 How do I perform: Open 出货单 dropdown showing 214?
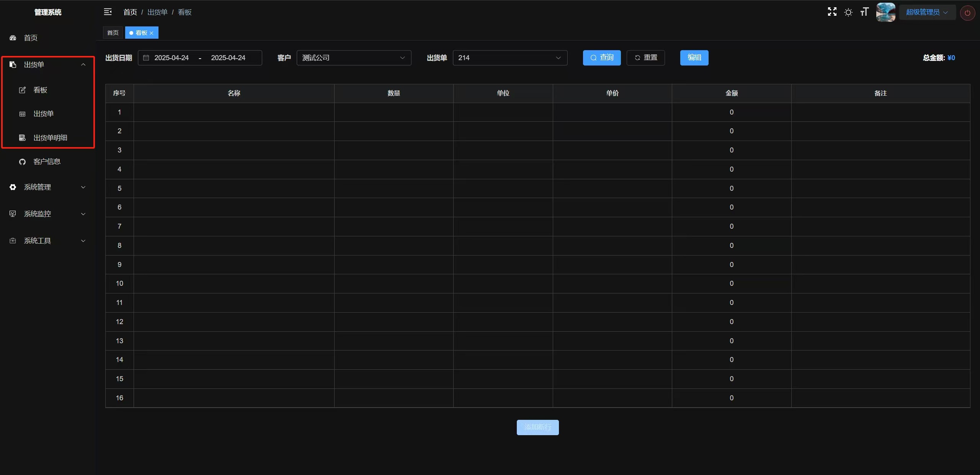click(510, 58)
